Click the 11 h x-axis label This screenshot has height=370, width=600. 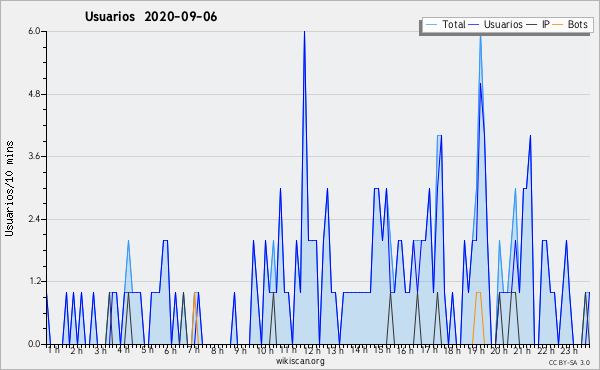(288, 350)
